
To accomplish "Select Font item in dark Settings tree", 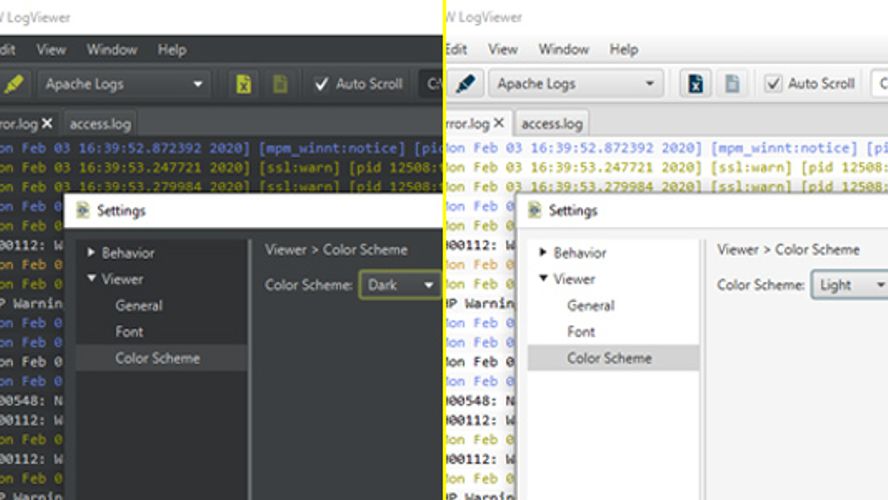I will coord(129,332).
